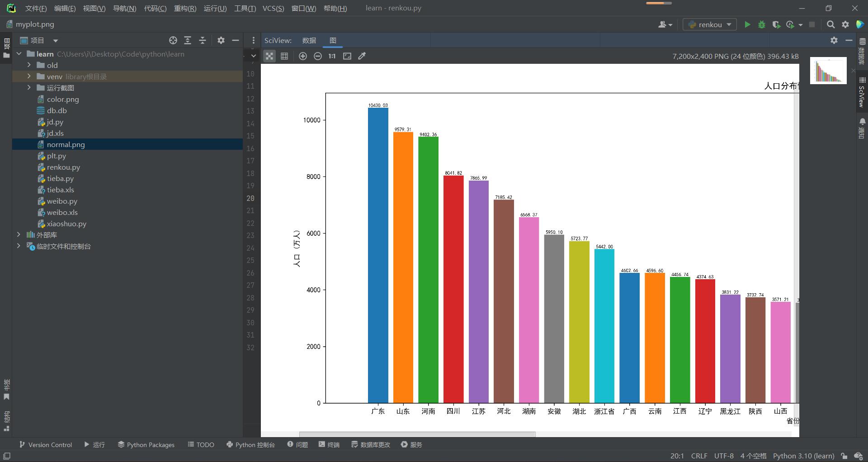Open the 运行(U) menu
This screenshot has height=462, width=868.
(215, 8)
